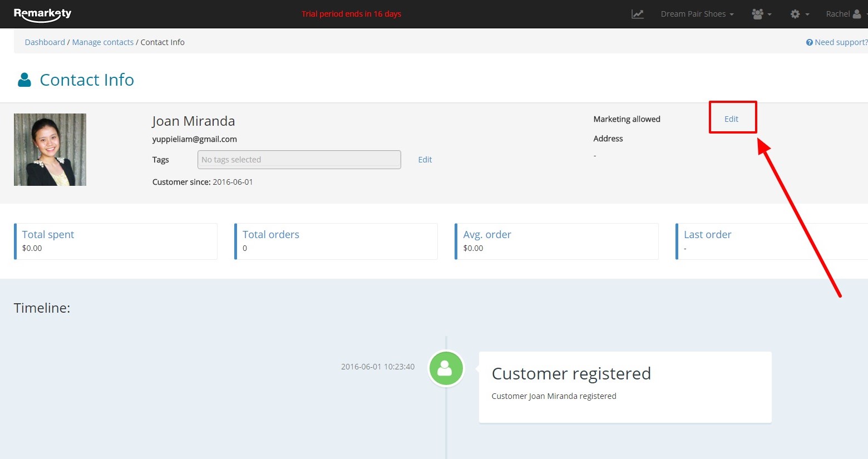Click the trial period ends notice

tap(352, 14)
